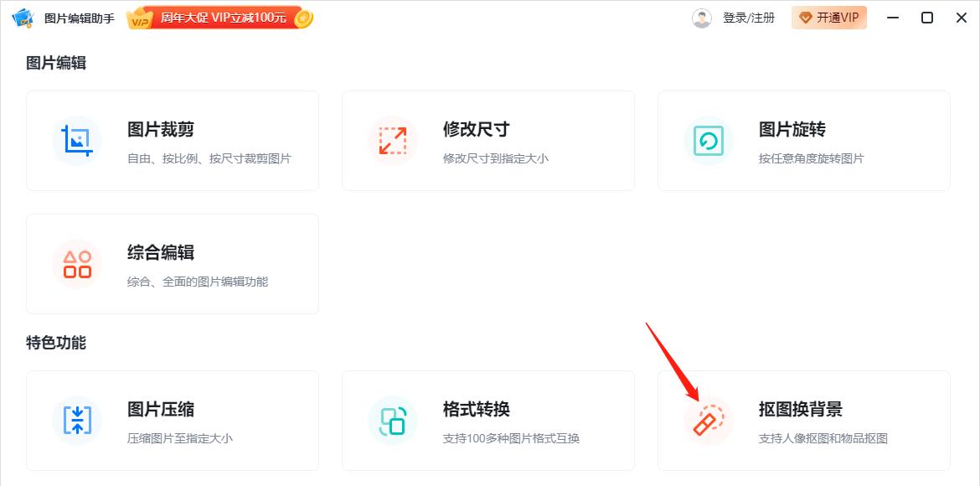Open the 图片裁剪 title

click(x=161, y=130)
